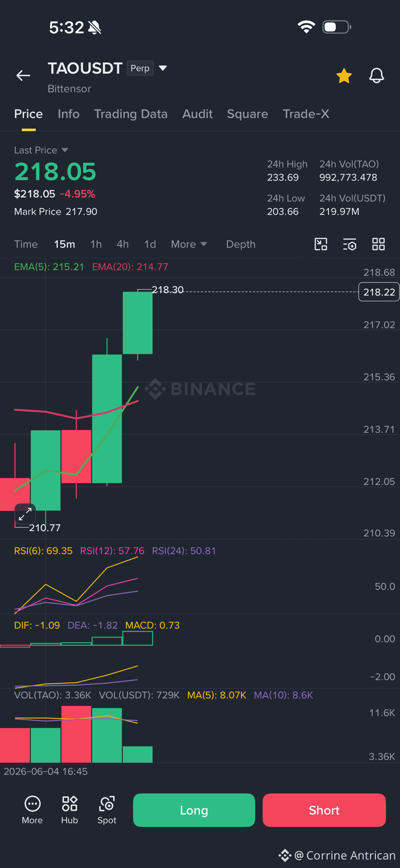Viewport: 400px width, 868px height.
Task: Switch to the Info tab
Action: pyautogui.click(x=69, y=114)
